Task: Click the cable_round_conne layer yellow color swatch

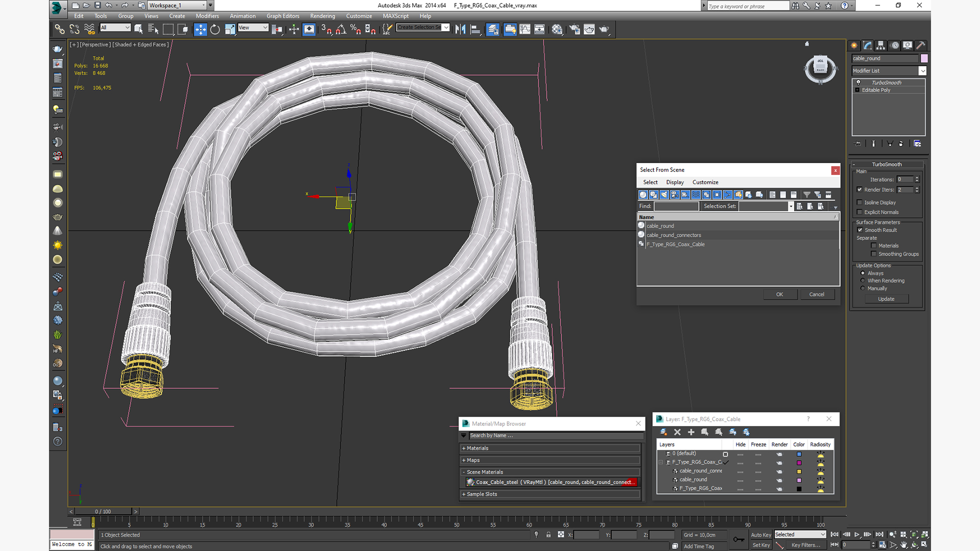Action: tap(799, 471)
